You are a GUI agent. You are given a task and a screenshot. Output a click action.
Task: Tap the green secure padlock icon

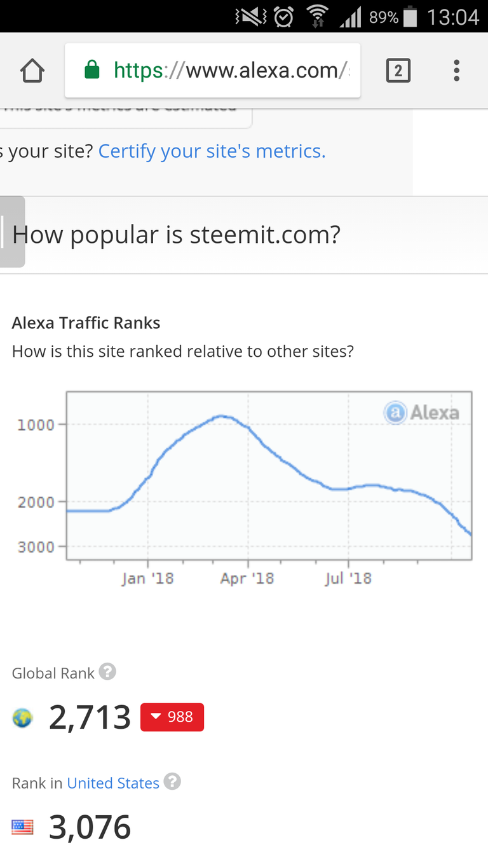[x=92, y=69]
